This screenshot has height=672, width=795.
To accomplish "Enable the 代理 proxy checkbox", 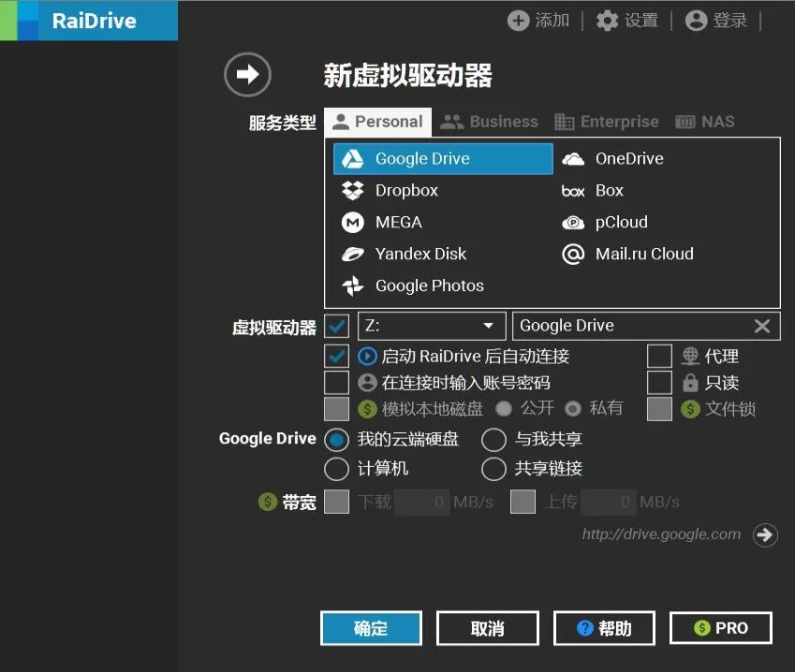I will (x=659, y=357).
